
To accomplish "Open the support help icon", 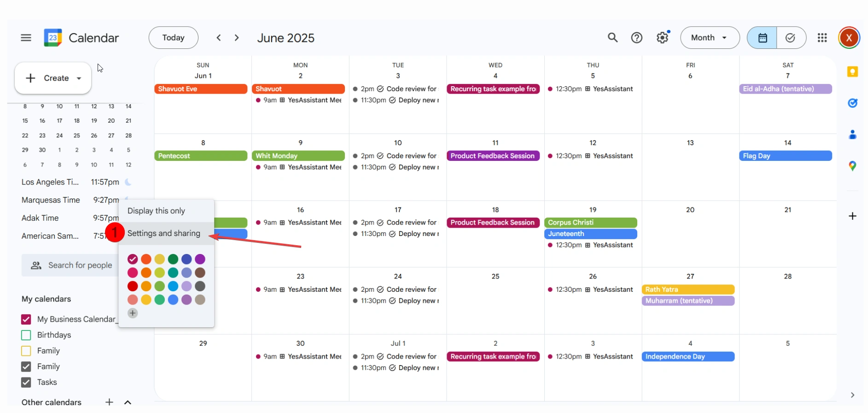I will 637,38.
